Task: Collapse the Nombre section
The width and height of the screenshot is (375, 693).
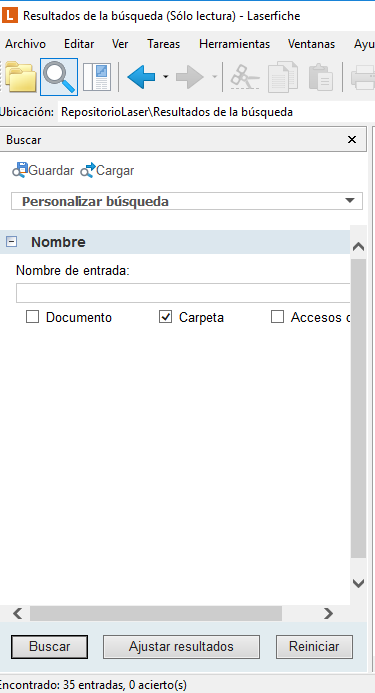Action: pos(11,242)
